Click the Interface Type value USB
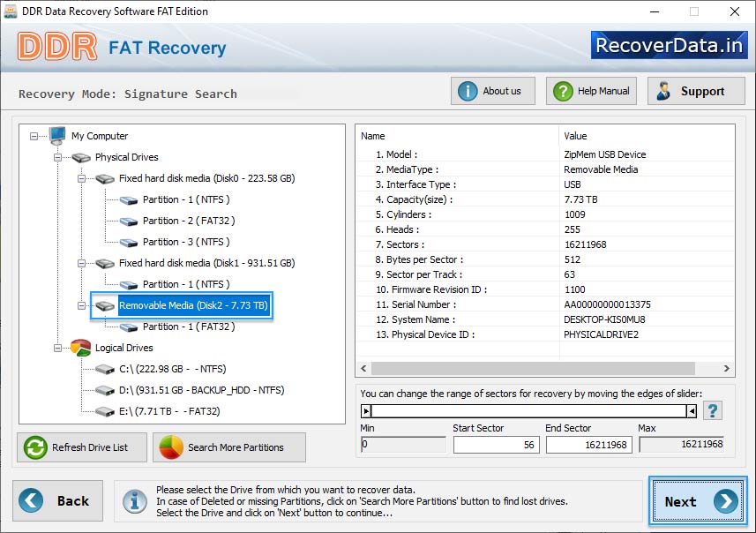This screenshot has width=756, height=533. (x=573, y=184)
